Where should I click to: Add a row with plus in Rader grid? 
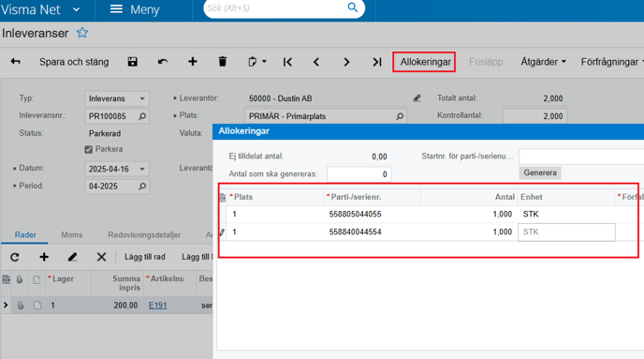click(44, 258)
